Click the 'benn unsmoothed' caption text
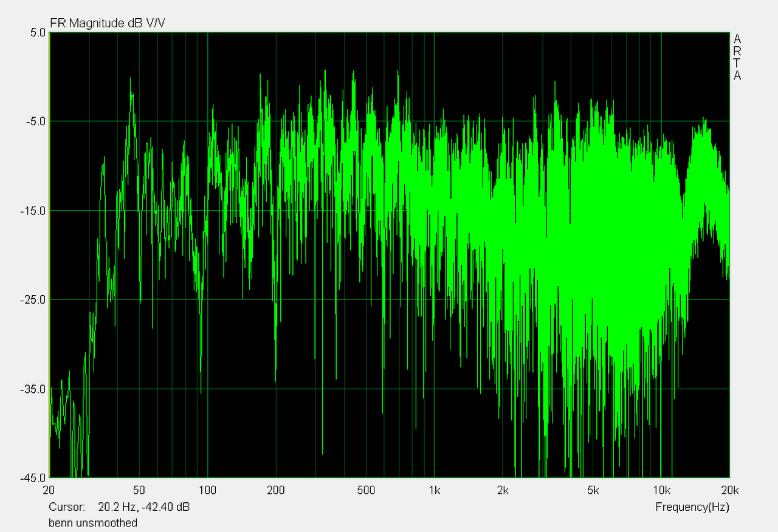This screenshot has height=532, width=778. click(93, 522)
